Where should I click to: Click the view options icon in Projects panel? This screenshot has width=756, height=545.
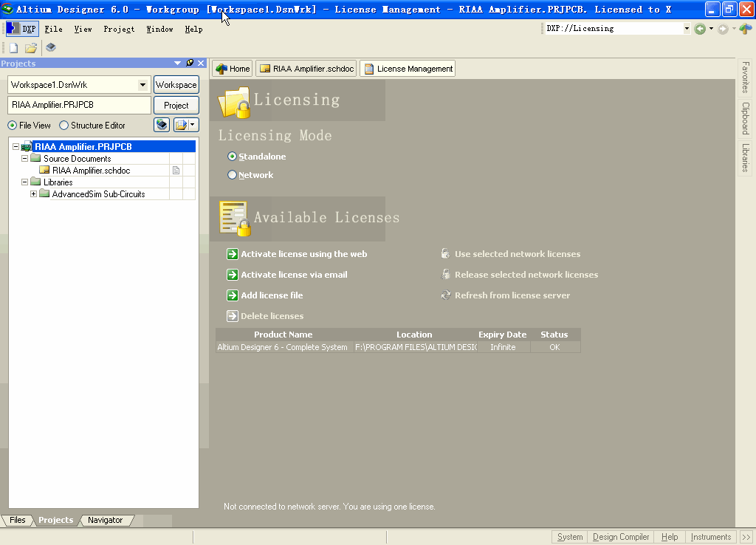pos(182,125)
